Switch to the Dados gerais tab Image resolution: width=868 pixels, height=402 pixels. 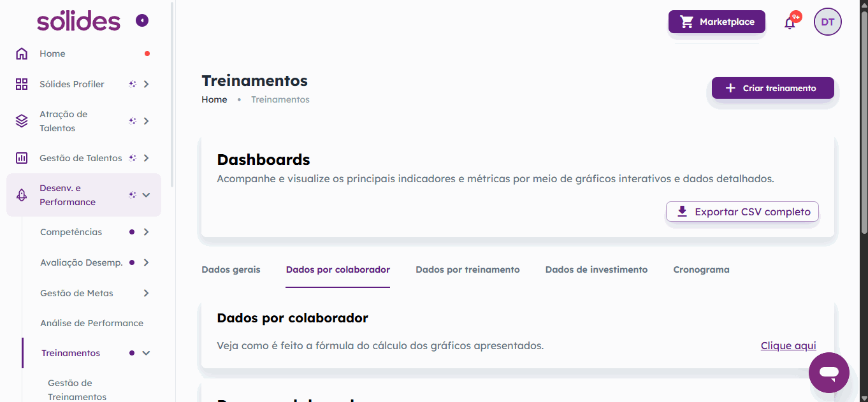pos(231,269)
